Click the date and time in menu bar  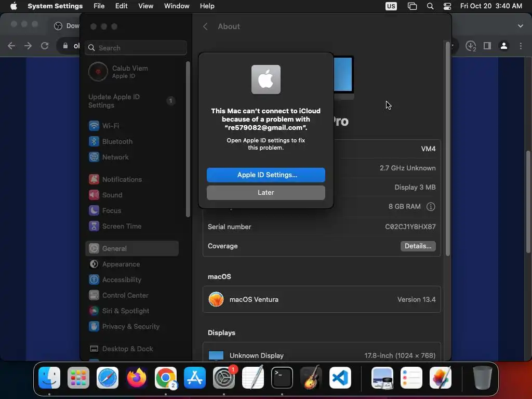(x=491, y=6)
